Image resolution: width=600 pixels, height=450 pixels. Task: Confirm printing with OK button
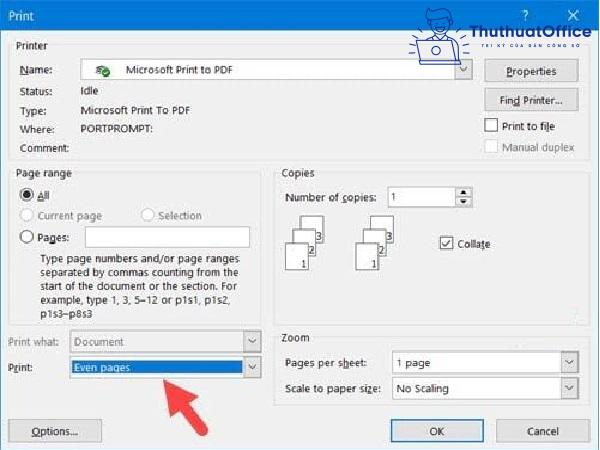click(x=437, y=431)
